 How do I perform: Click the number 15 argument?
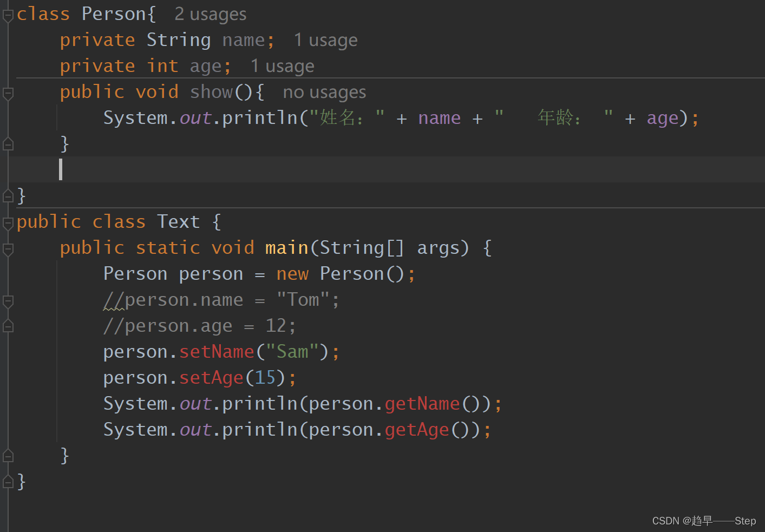[x=265, y=378]
